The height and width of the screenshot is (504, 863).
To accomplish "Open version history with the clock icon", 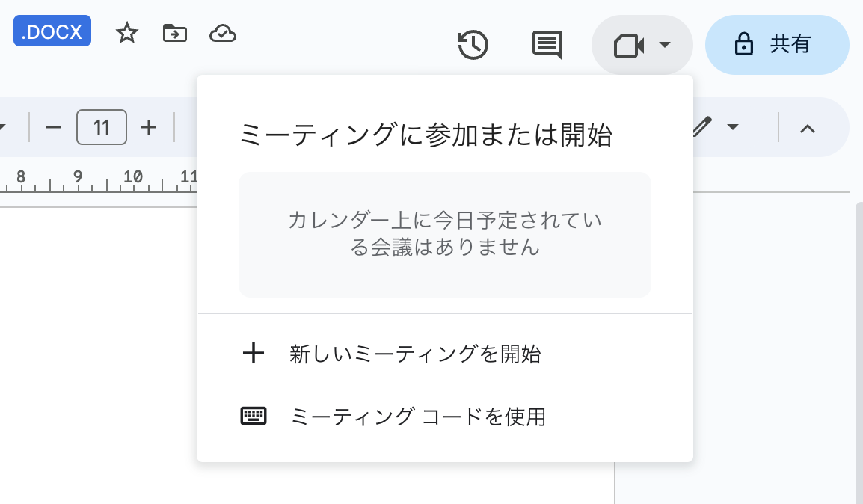I will pos(473,45).
